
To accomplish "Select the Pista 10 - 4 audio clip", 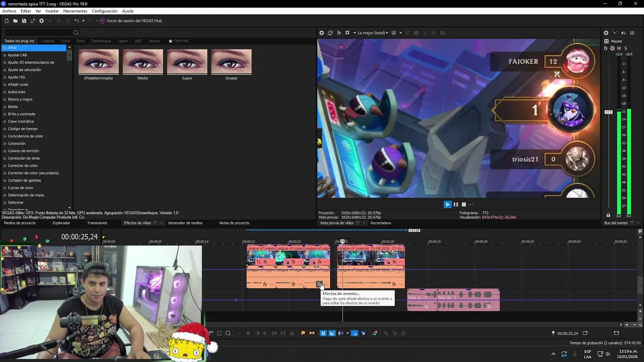I will 422,300.
